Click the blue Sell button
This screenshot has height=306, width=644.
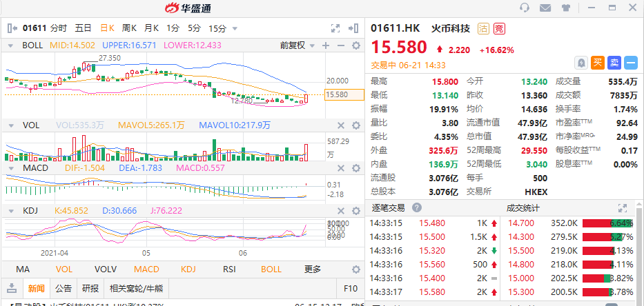pos(614,63)
